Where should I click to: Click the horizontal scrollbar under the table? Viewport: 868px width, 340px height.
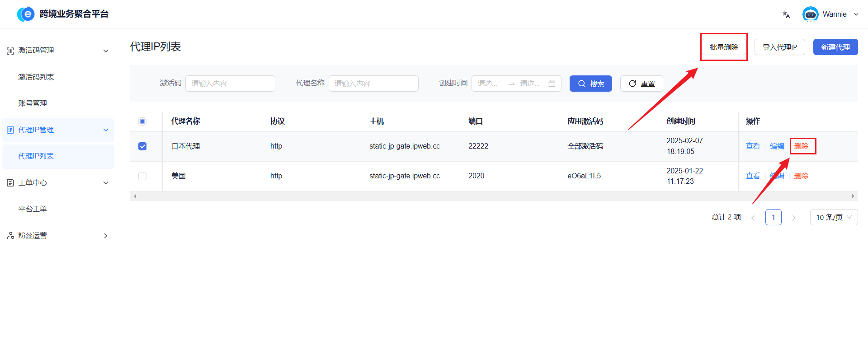coord(494,196)
